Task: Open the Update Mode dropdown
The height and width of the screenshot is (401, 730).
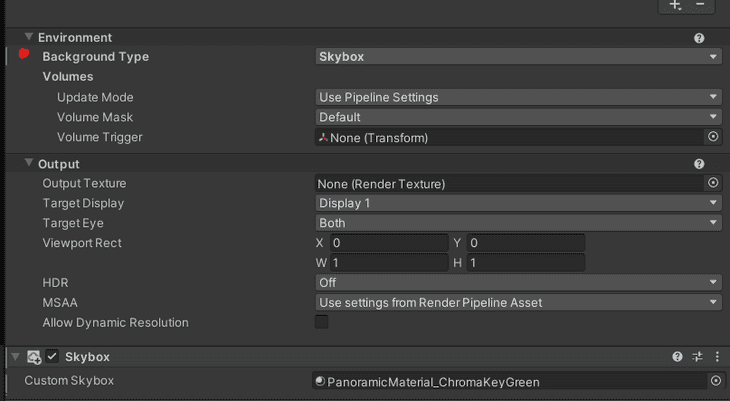Action: 518,97
